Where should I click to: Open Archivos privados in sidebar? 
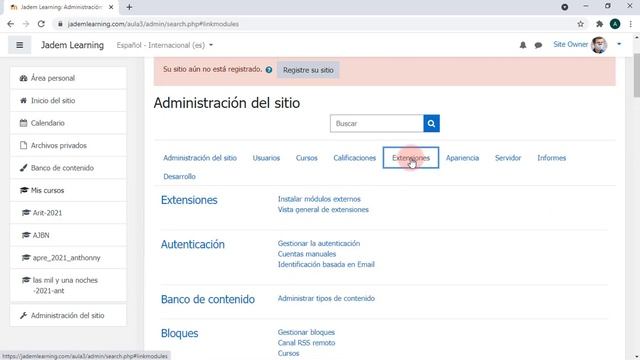click(68, 145)
